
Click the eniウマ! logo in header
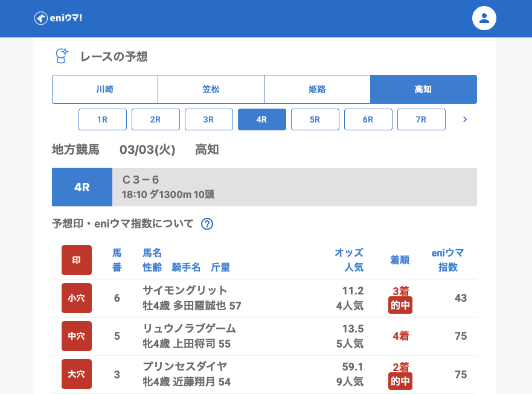[58, 18]
